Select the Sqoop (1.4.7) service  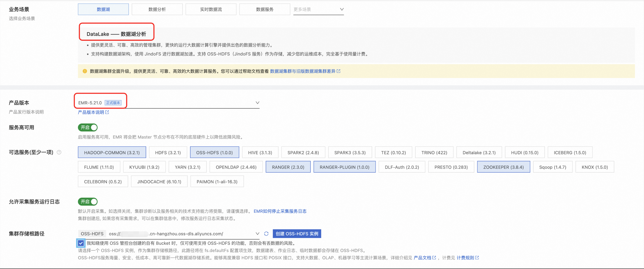[552, 167]
